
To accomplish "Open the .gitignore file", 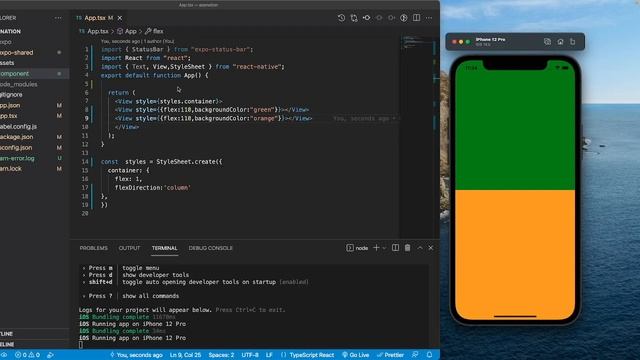I will pos(33,95).
